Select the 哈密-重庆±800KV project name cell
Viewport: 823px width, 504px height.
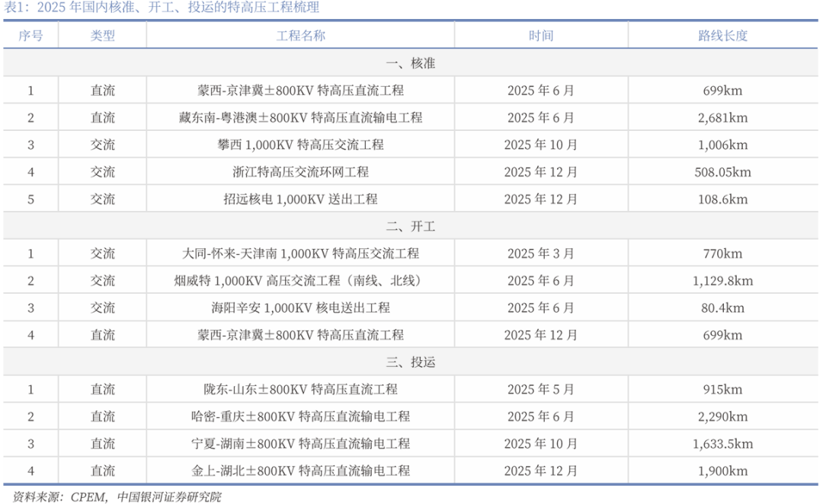(300, 417)
